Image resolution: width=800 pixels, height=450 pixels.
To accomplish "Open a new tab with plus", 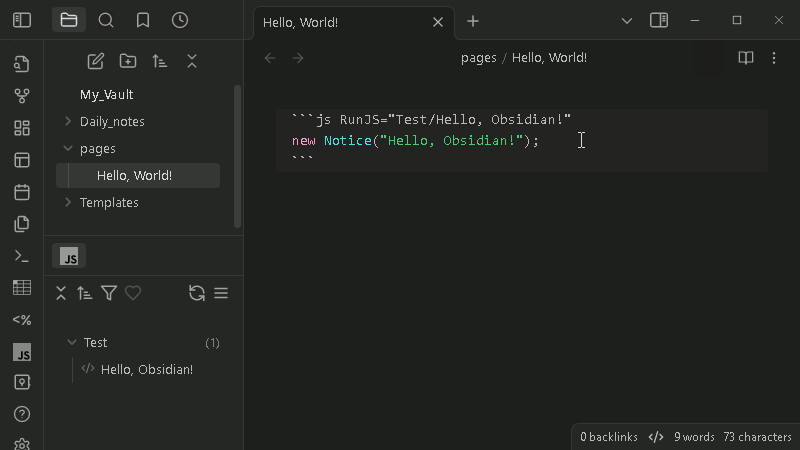I will coord(473,21).
